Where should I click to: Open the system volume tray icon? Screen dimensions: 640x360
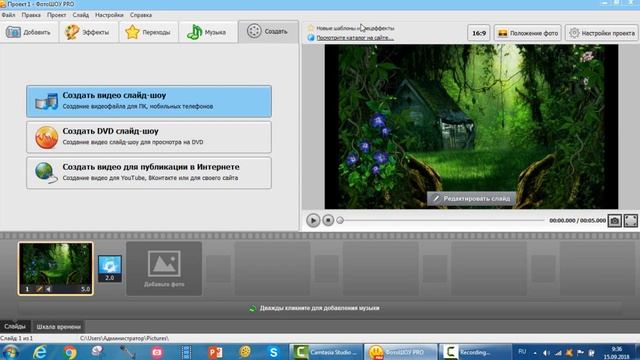[547, 352]
